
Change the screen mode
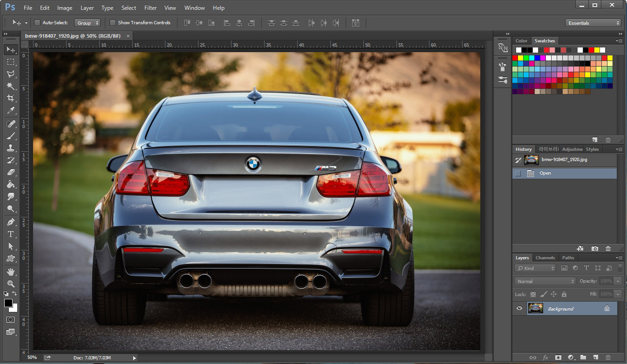(10, 332)
